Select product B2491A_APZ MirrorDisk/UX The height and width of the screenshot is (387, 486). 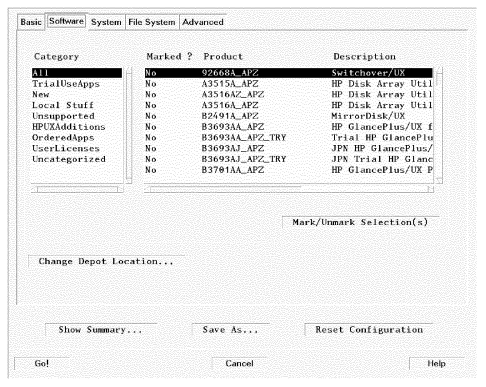click(288, 116)
